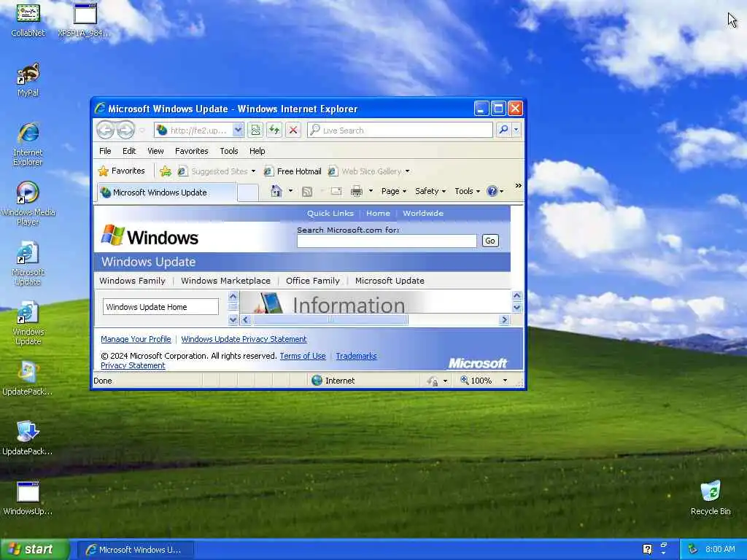Click the RSS feeds icon
Screen dimensions: 747x560
tap(307, 192)
